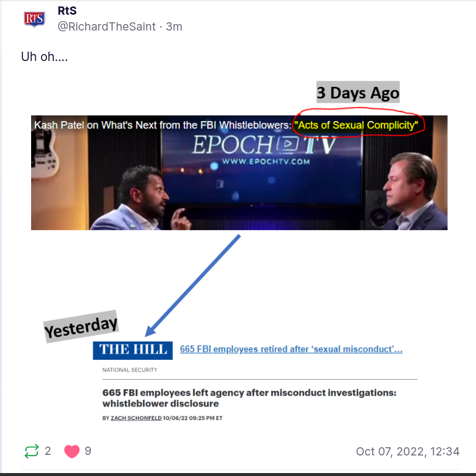Click the green repost arrows icon
This screenshot has height=476, width=476.
coord(32,451)
